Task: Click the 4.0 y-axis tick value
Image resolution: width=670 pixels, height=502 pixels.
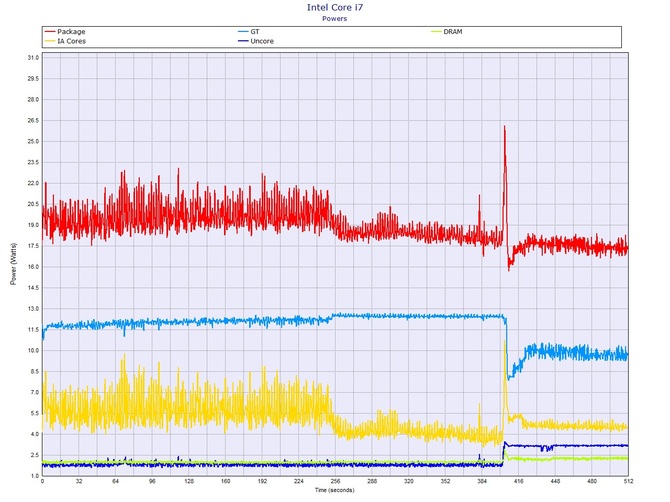Action: (35, 434)
